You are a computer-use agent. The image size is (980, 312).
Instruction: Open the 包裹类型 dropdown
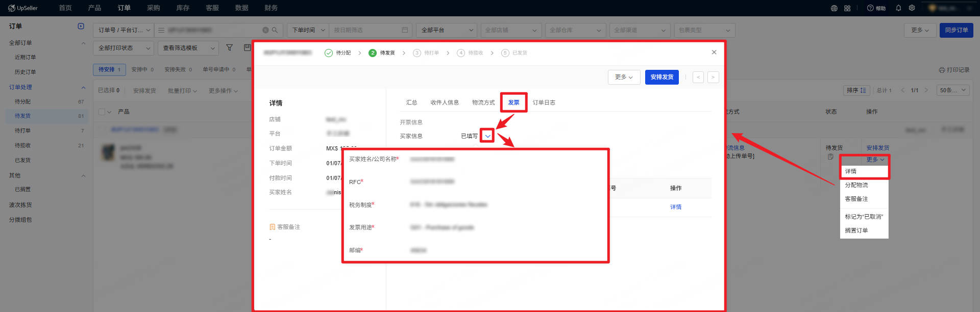[704, 30]
